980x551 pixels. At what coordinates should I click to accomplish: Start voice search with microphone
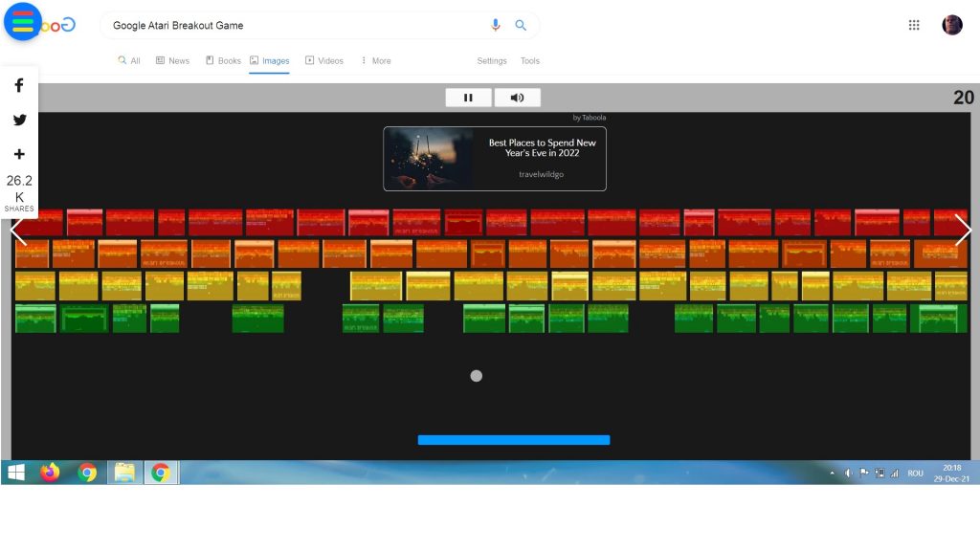pyautogui.click(x=495, y=25)
